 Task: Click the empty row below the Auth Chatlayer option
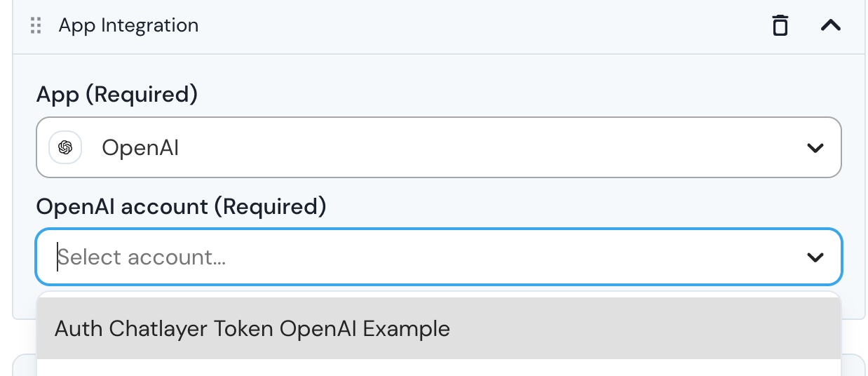[x=438, y=368]
